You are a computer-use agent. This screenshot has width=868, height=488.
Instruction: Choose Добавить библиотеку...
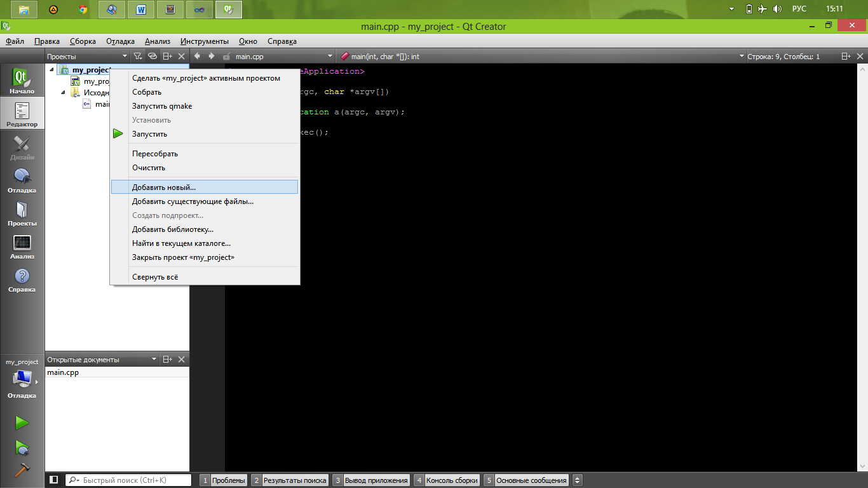tap(204, 229)
